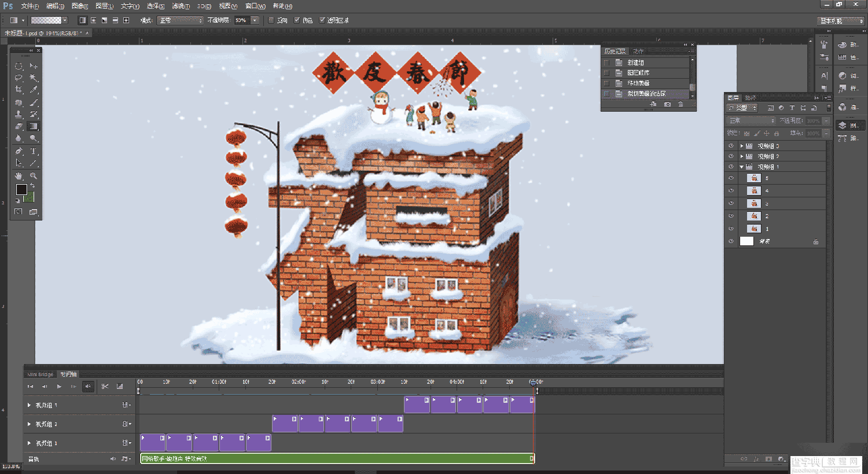Viewport: 868px width, 474px height.
Task: Create a new snapshot with the camera icon
Action: (667, 104)
